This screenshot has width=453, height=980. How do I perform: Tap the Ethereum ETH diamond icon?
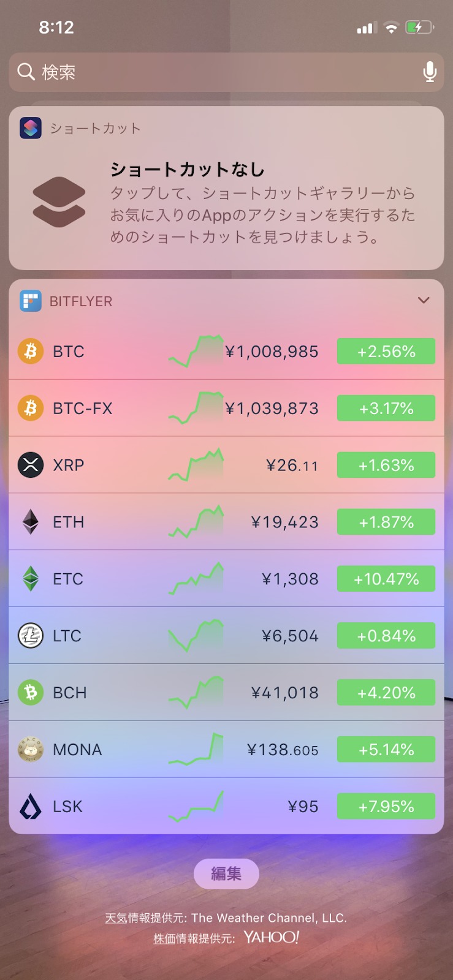[31, 522]
